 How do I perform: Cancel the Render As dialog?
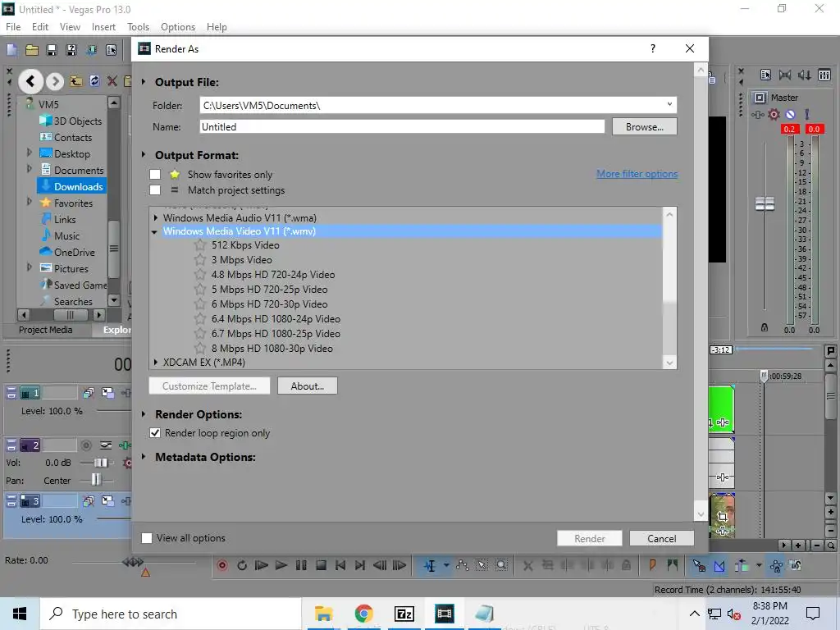click(662, 538)
